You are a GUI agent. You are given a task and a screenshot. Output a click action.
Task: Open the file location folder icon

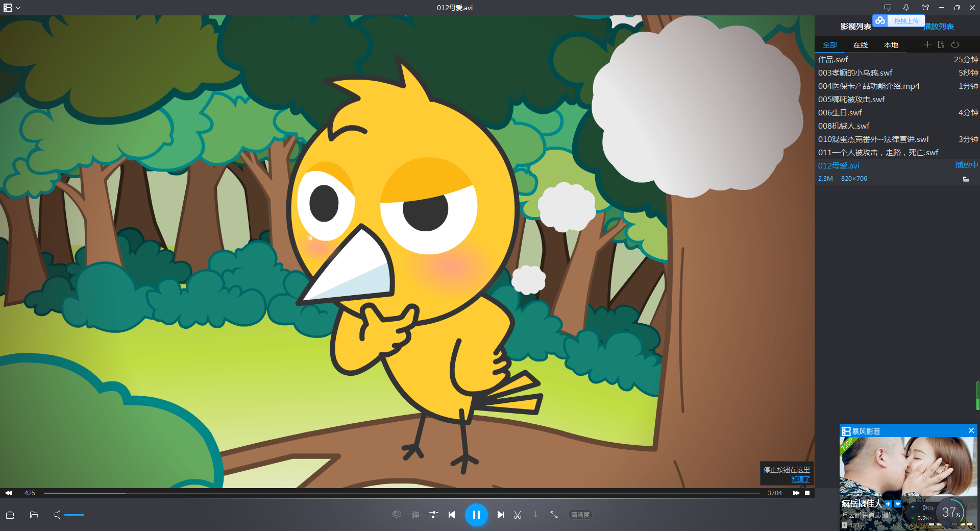click(966, 179)
